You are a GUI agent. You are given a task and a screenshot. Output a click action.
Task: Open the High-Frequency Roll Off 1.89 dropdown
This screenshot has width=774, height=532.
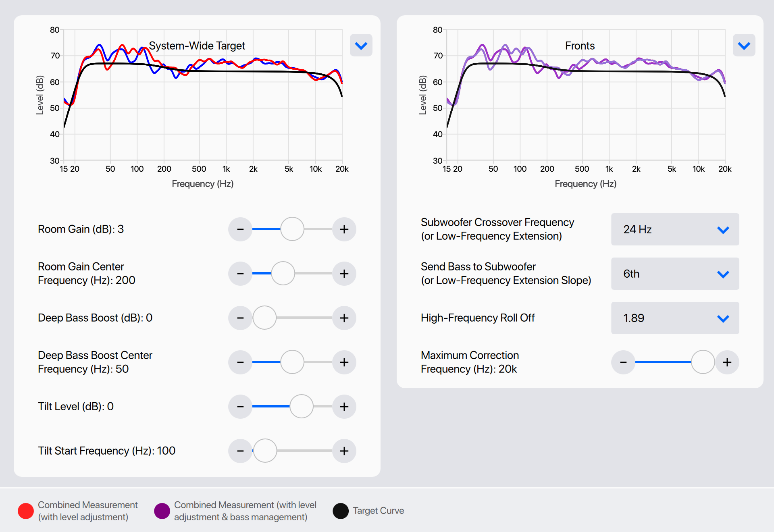pos(675,318)
